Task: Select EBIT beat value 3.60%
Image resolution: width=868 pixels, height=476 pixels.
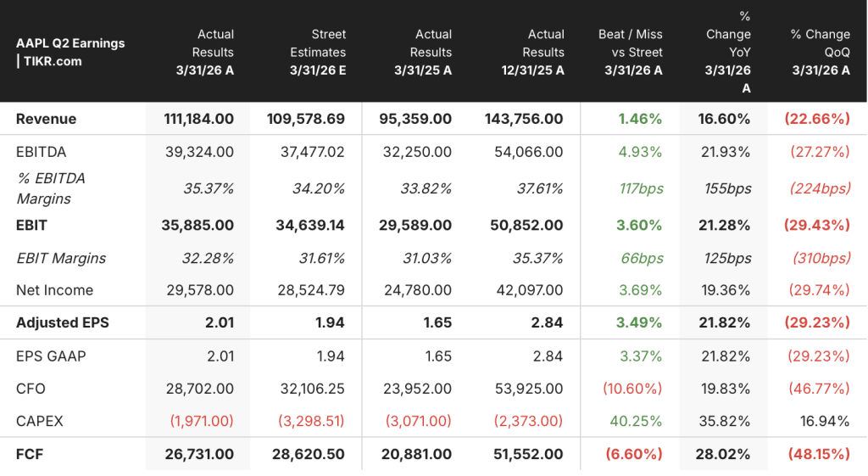Action: pyautogui.click(x=639, y=226)
